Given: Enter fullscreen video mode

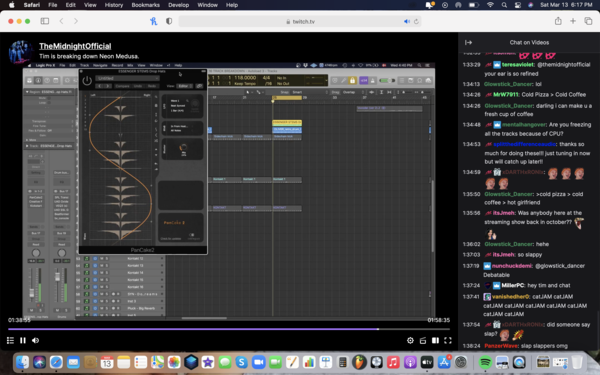Looking at the screenshot, I should [x=448, y=340].
